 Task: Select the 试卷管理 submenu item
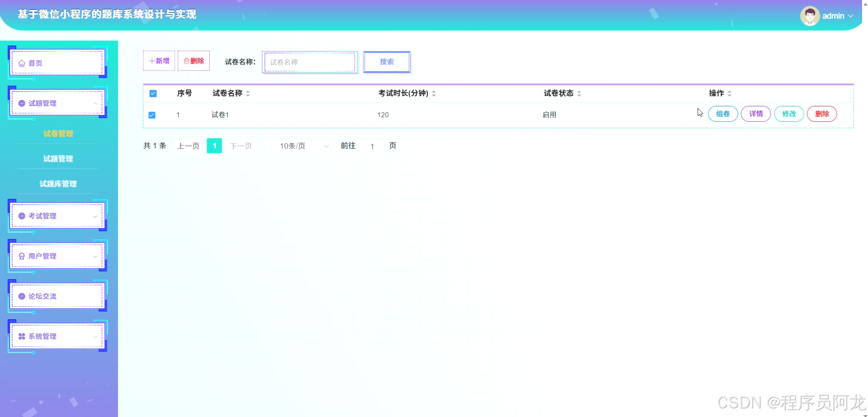click(x=58, y=134)
